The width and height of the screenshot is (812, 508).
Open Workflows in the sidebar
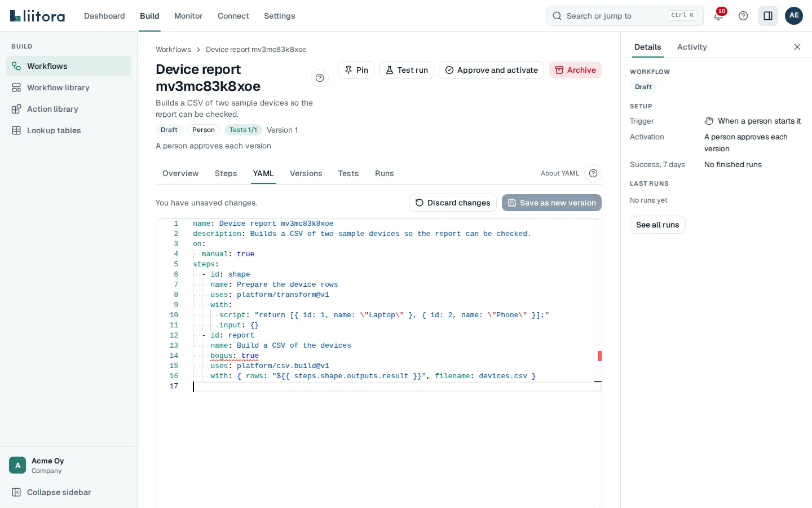point(68,66)
